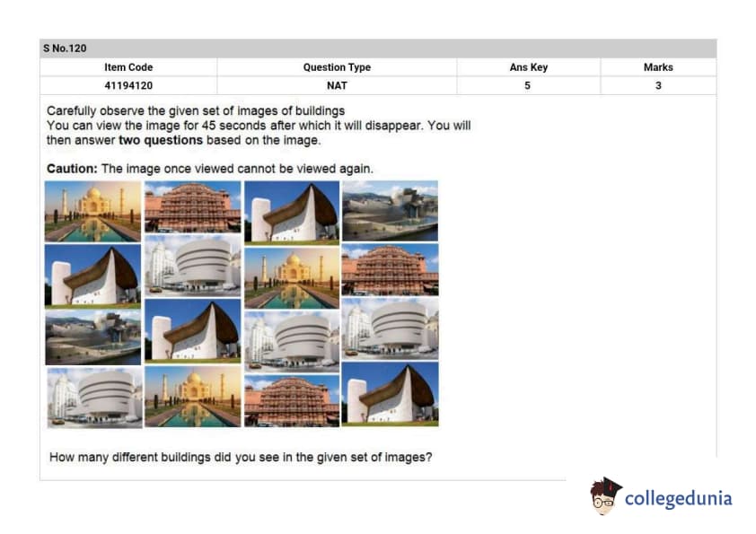Click the Hawa Mahal image in second row
This screenshot has width=756, height=534.
click(x=390, y=270)
